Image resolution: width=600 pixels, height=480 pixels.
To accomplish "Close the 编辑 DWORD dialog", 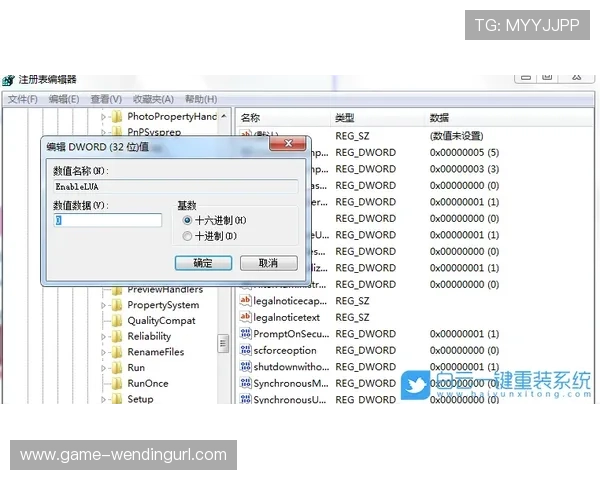I will (x=288, y=143).
